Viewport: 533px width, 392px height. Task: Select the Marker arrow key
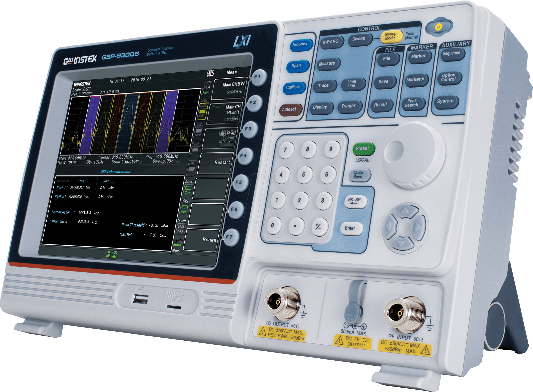click(x=416, y=80)
